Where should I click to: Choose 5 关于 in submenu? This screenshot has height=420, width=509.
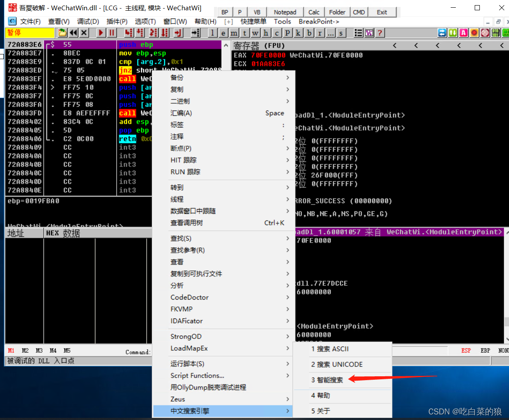(343, 411)
